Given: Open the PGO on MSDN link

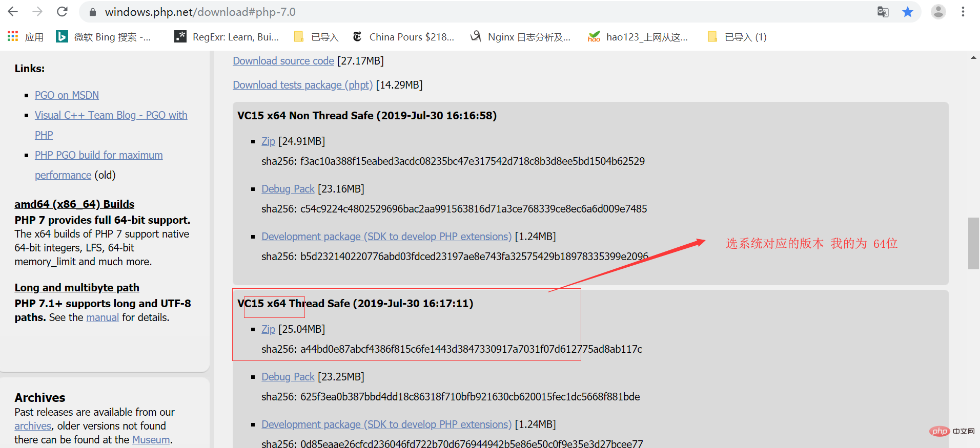Looking at the screenshot, I should pos(67,95).
